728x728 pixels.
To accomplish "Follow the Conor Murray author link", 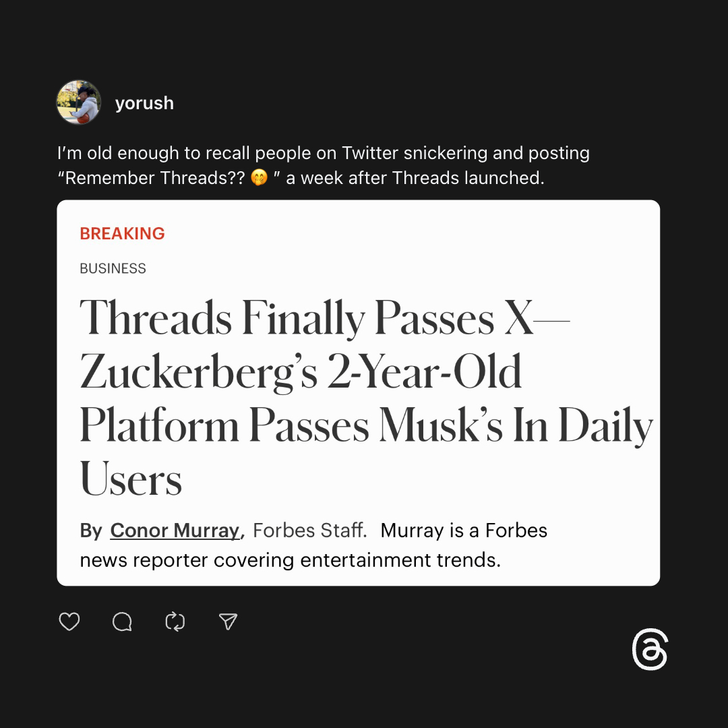I will point(175,530).
